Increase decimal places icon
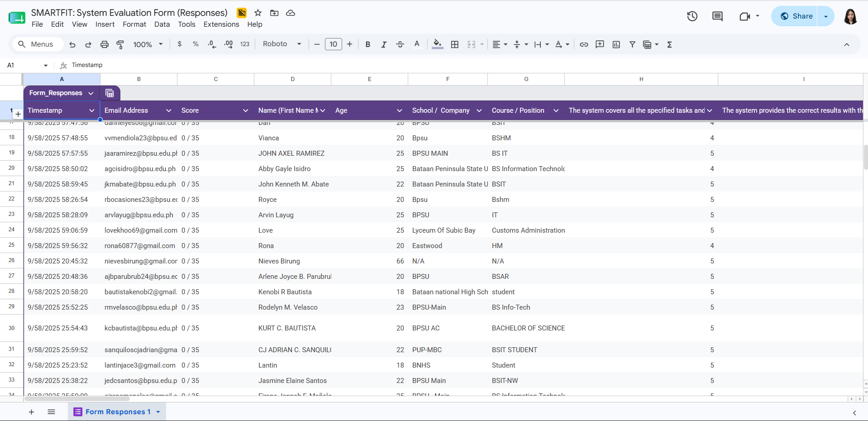Viewport: 868px width, 421px height. (229, 44)
